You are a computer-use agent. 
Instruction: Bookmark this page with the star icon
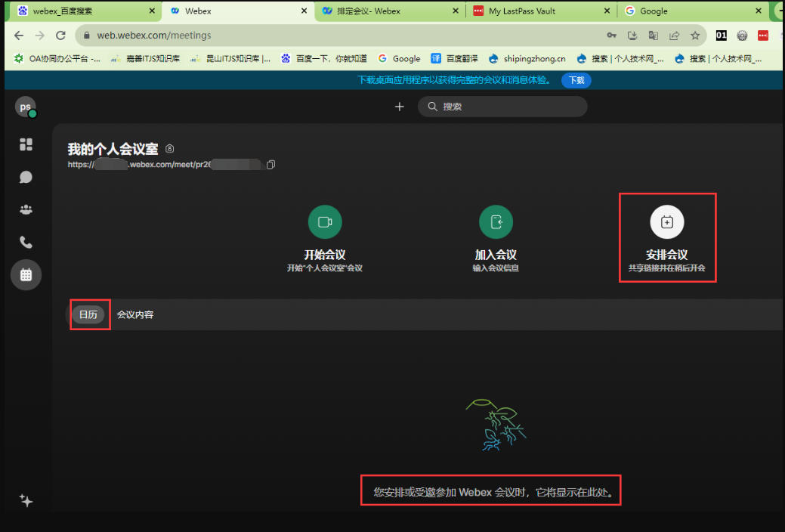click(x=695, y=36)
